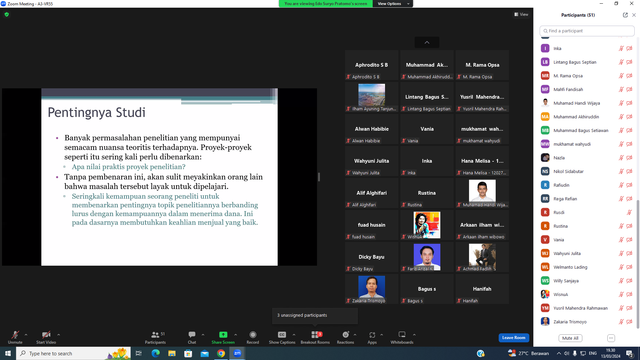
Task: Click Lintang Bagus Septian in participants list
Action: 587,62
